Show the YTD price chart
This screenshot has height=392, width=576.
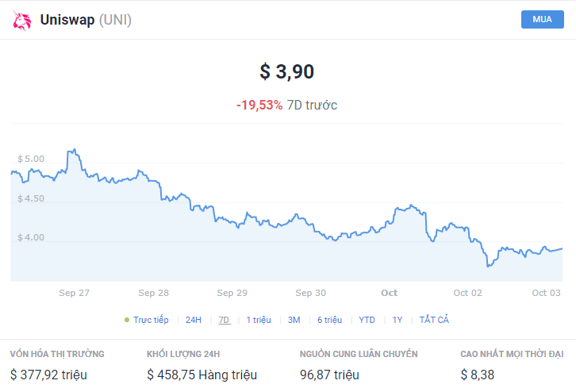pos(367,320)
